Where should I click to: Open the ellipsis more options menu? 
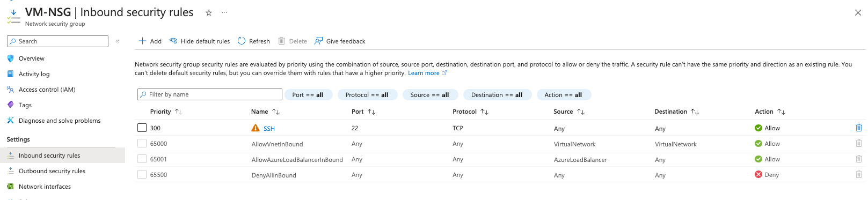click(224, 12)
